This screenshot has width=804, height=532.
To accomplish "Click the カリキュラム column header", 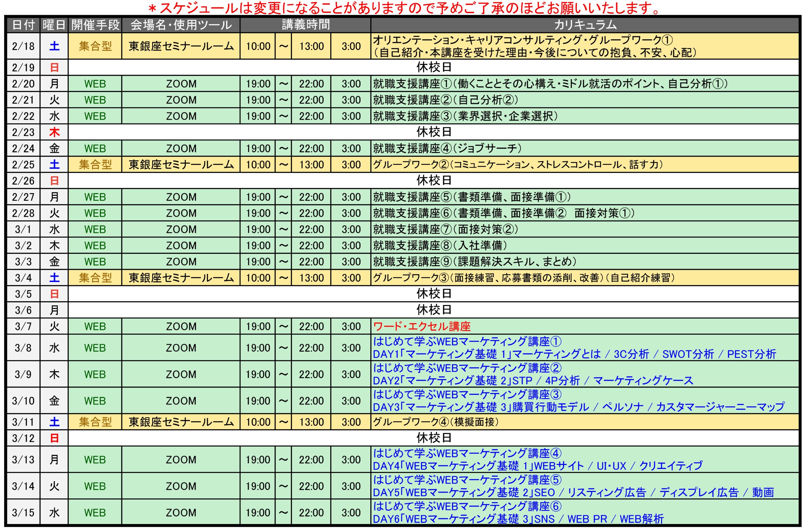I will click(585, 25).
